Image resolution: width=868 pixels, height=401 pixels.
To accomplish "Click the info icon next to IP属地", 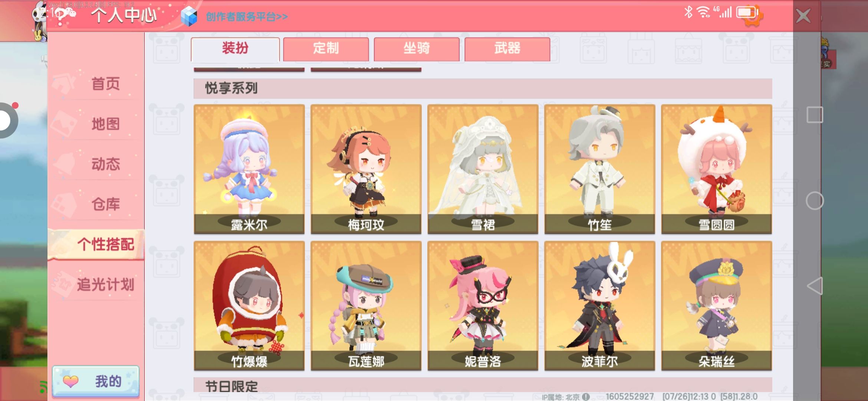I will point(586,397).
